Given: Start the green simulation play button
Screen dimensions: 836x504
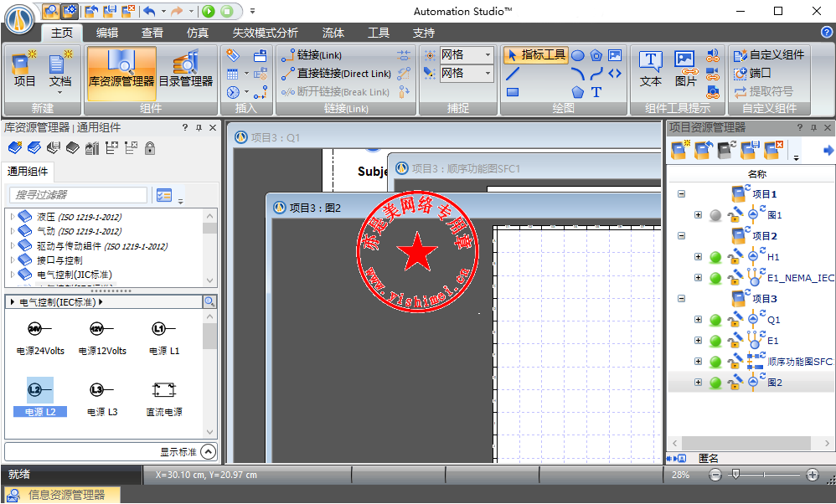Looking at the screenshot, I should (209, 11).
